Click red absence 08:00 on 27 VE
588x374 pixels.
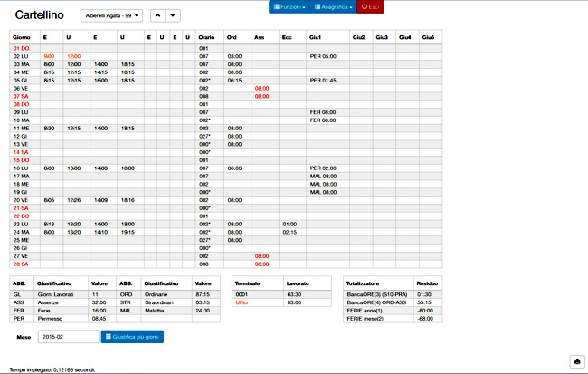(261, 256)
